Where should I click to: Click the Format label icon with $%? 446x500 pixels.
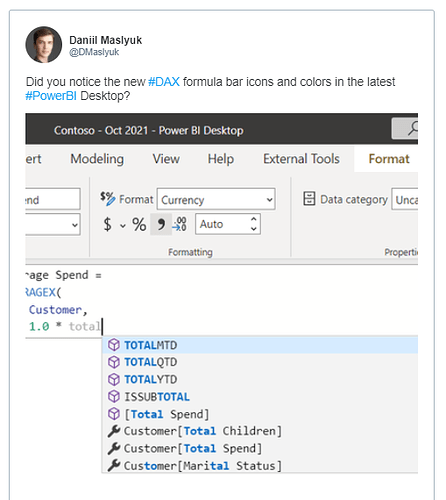click(x=108, y=198)
